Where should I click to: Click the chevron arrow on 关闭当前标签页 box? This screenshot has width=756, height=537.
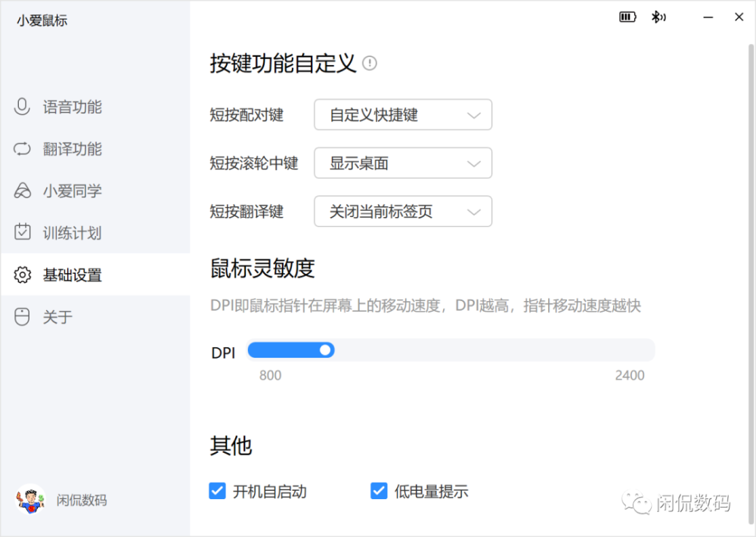pos(474,212)
